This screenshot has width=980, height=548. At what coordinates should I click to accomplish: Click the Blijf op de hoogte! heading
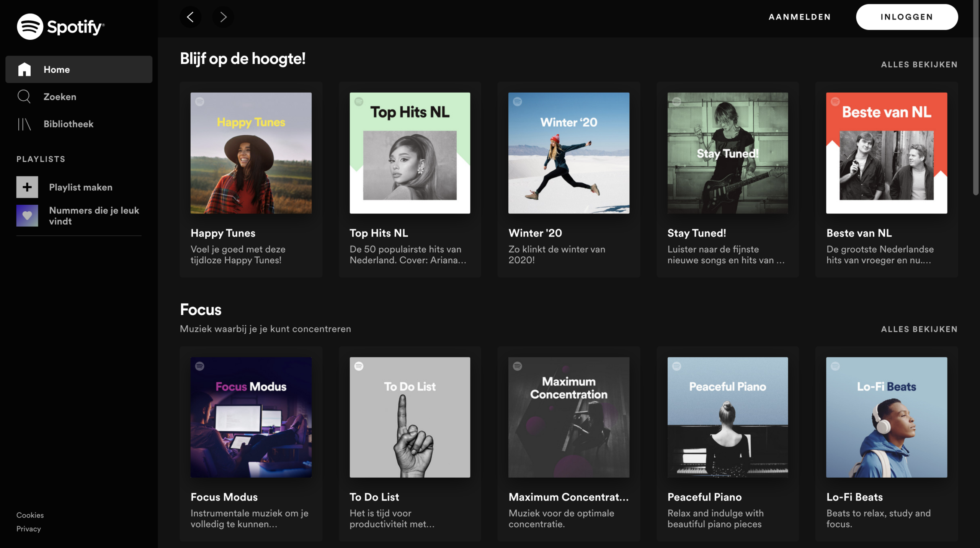(243, 59)
